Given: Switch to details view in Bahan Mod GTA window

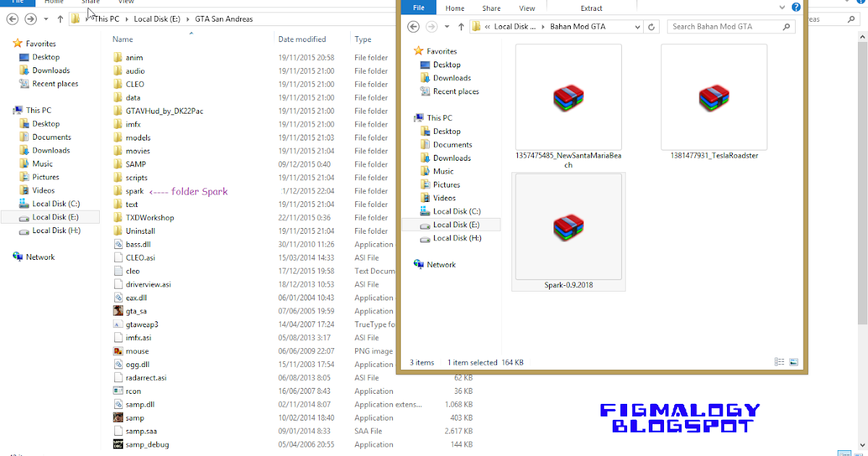Looking at the screenshot, I should coord(779,362).
